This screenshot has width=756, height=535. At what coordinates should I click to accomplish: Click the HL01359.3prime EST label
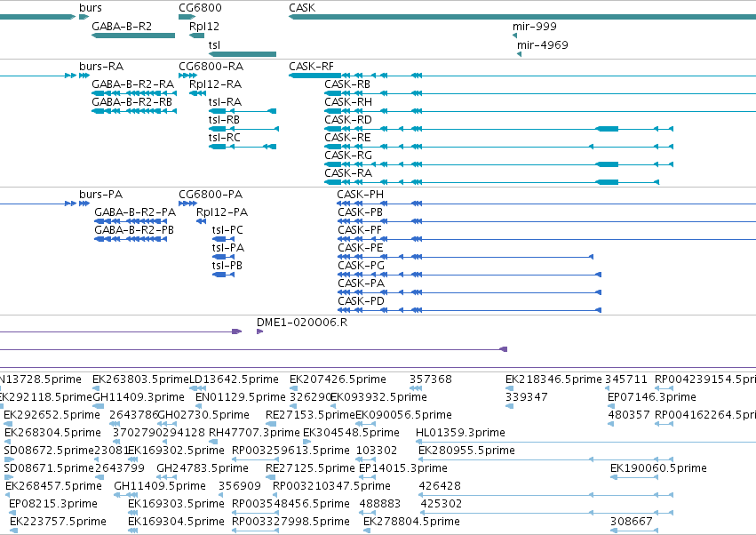click(x=460, y=433)
